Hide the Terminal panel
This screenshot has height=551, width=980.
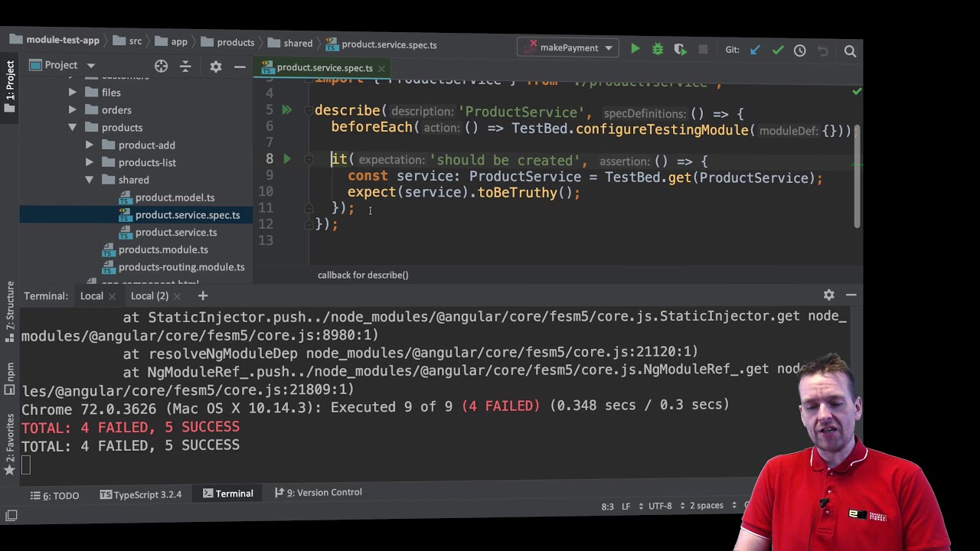point(851,295)
